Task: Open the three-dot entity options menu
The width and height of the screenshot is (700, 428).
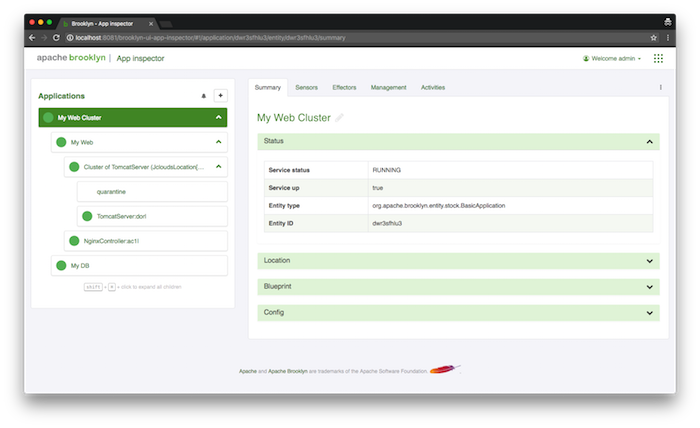Action: point(660,88)
